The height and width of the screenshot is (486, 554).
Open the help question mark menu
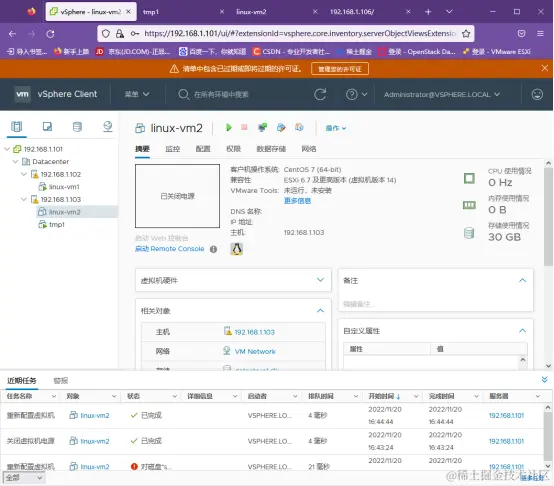pos(356,94)
